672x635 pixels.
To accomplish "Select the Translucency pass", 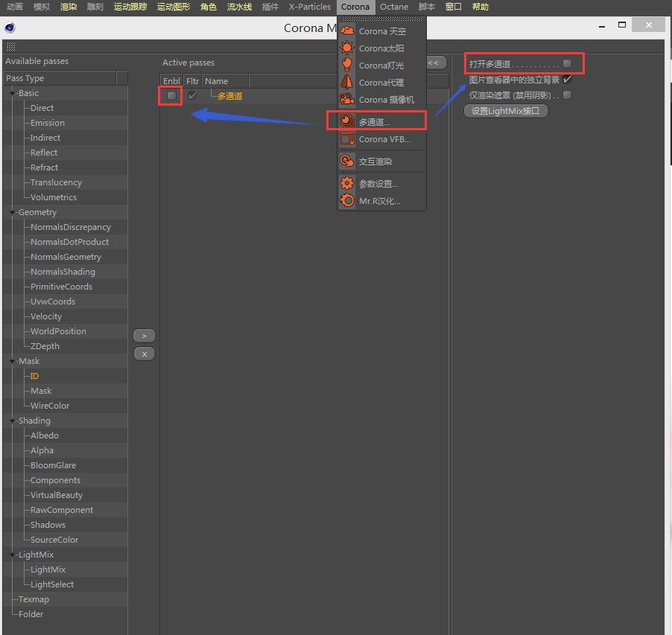I will [56, 182].
